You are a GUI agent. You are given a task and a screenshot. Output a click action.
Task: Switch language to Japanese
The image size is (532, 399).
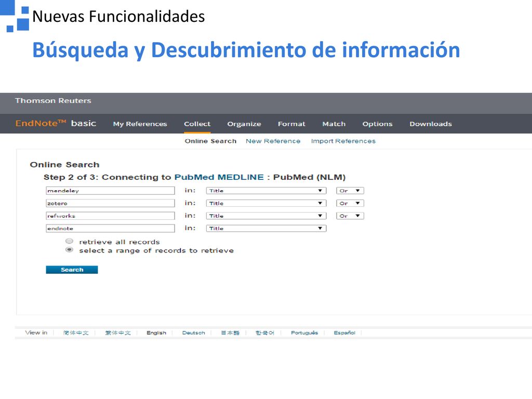pos(230,333)
